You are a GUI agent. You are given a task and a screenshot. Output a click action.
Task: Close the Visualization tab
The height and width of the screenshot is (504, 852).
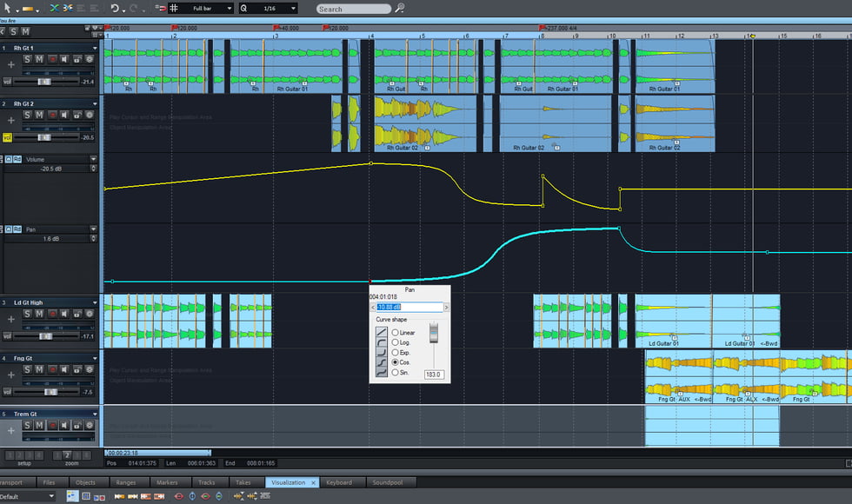314,483
